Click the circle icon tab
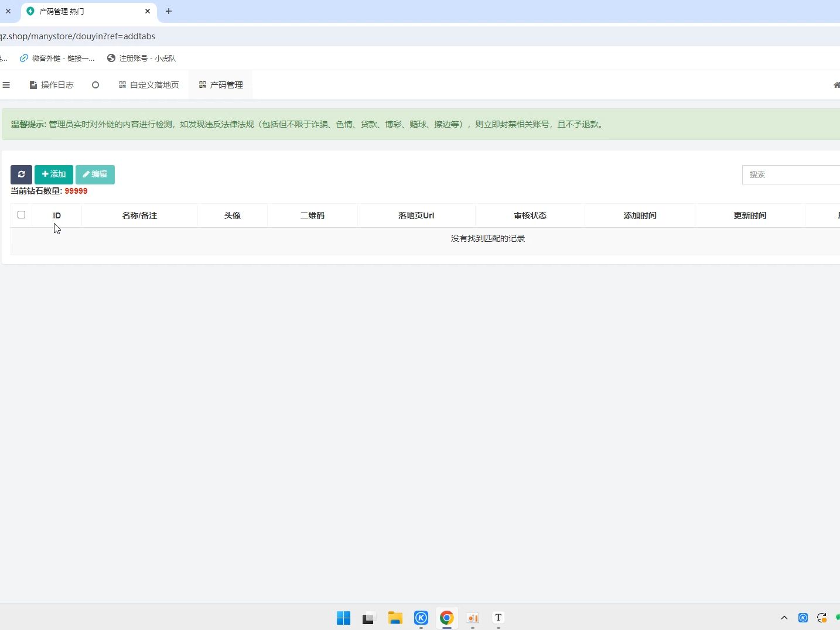840x630 pixels. tap(95, 85)
